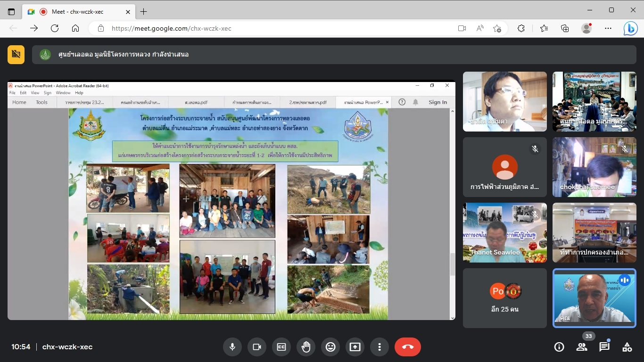Click the presenter banner ศูนย์ฯเลอตอ

coord(334,54)
